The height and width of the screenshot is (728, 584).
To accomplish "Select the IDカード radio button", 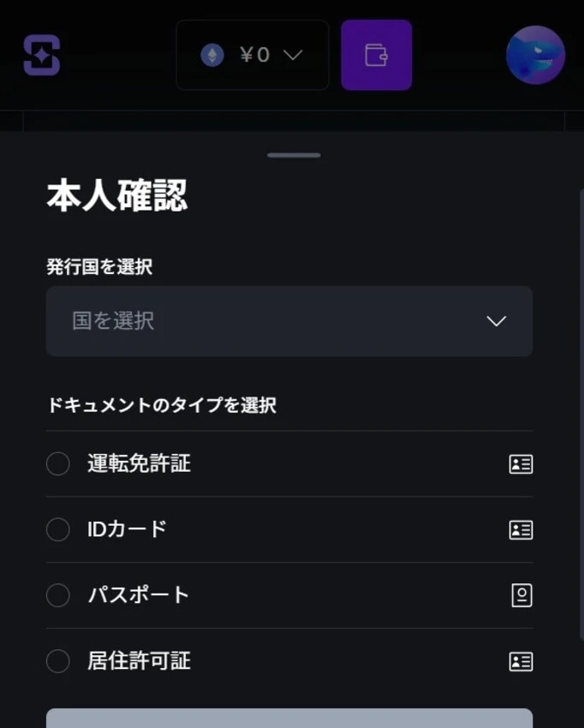I will click(x=58, y=530).
